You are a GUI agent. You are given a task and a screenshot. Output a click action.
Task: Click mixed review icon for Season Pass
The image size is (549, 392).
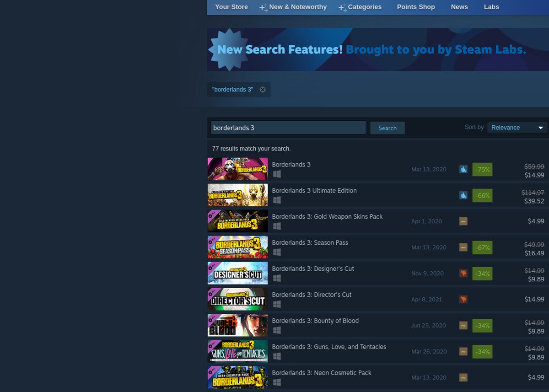[x=463, y=247]
